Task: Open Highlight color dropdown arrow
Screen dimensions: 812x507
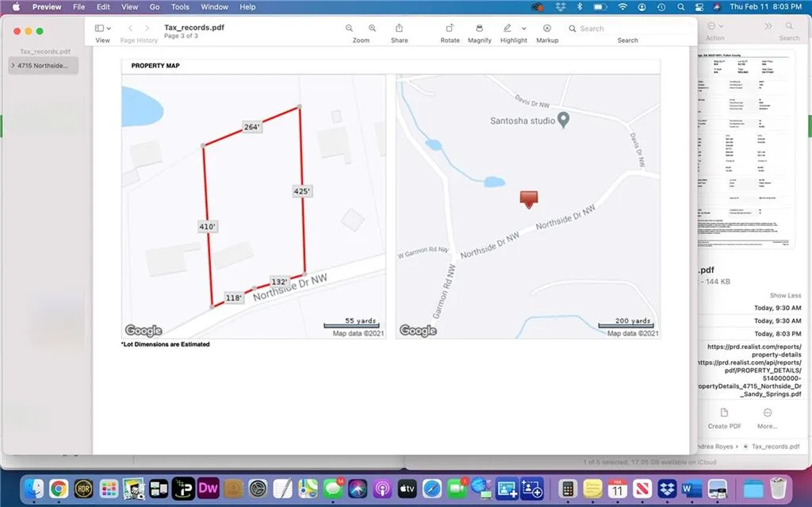Action: 524,28
